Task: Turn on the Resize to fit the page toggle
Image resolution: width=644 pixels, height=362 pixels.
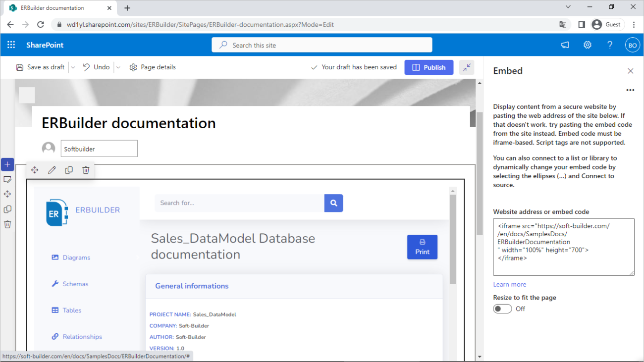Action: pyautogui.click(x=502, y=309)
